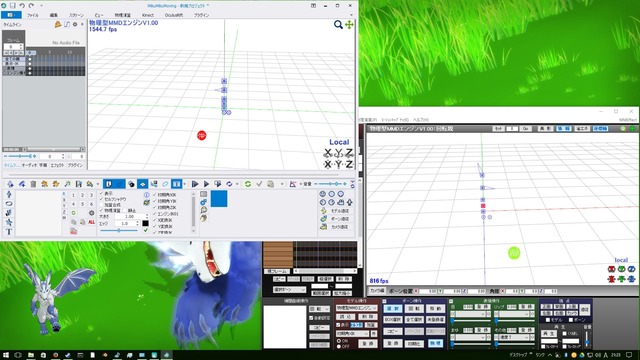This screenshot has width=640, height=360.
Task: Adjust the 音量 slider in MikuMikuMoving toolbar
Action: pos(331,184)
